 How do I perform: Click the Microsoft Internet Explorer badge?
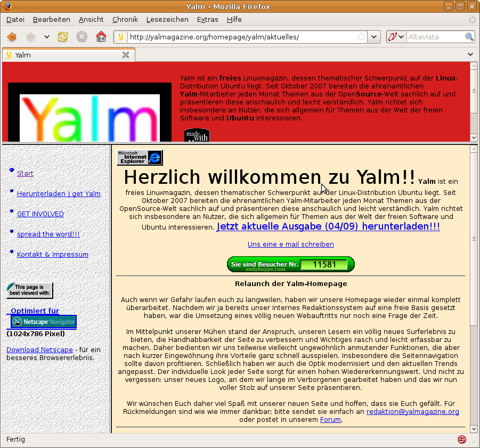point(140,158)
